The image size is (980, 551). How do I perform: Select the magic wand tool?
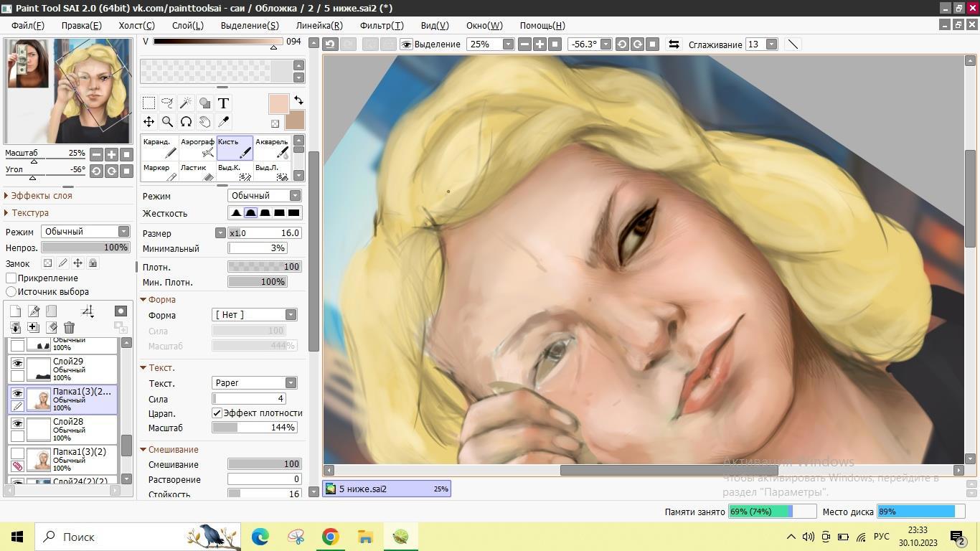pos(186,103)
